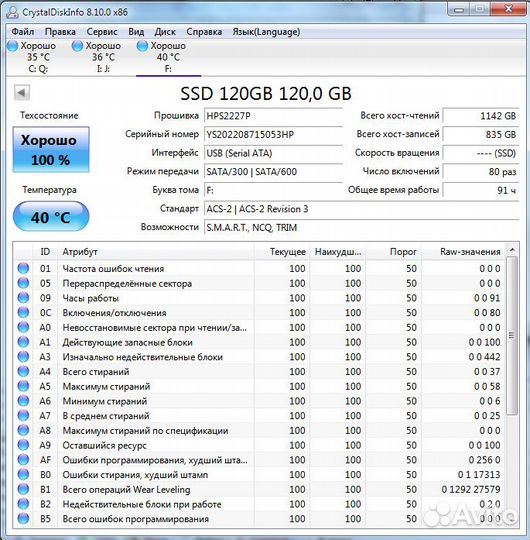Go to the previous disk with left arrow

click(22, 93)
